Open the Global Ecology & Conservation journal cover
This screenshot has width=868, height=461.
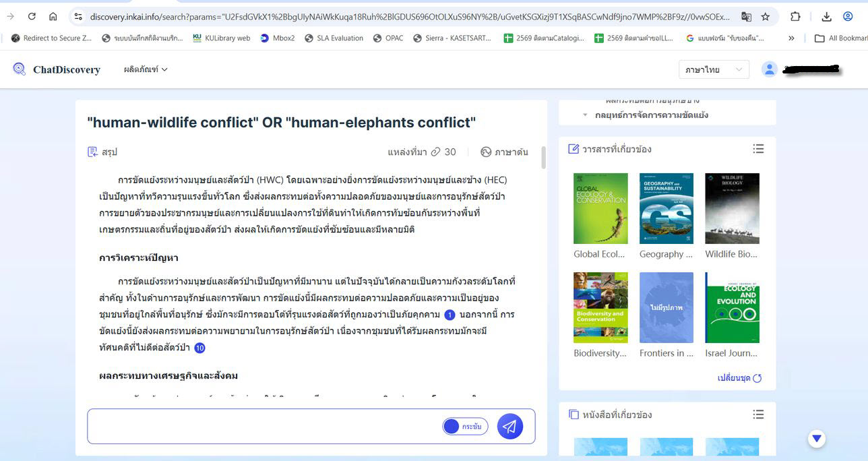tap(600, 208)
